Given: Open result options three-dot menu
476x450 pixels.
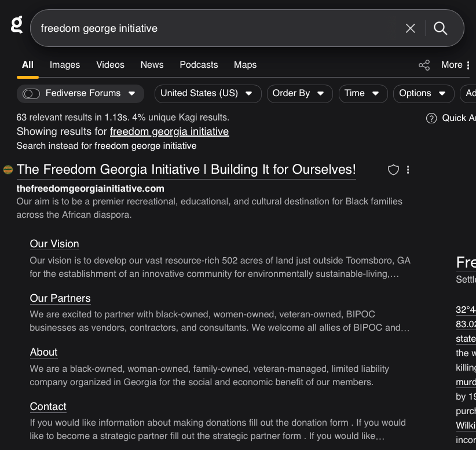Looking at the screenshot, I should (408, 170).
